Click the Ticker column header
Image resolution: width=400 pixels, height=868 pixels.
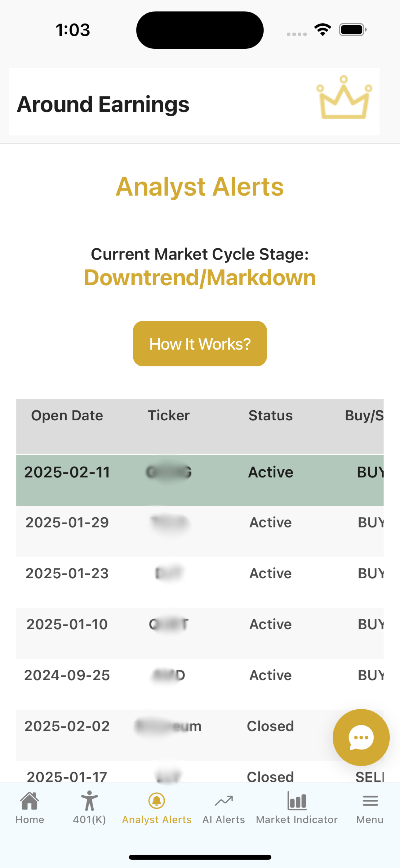[169, 415]
